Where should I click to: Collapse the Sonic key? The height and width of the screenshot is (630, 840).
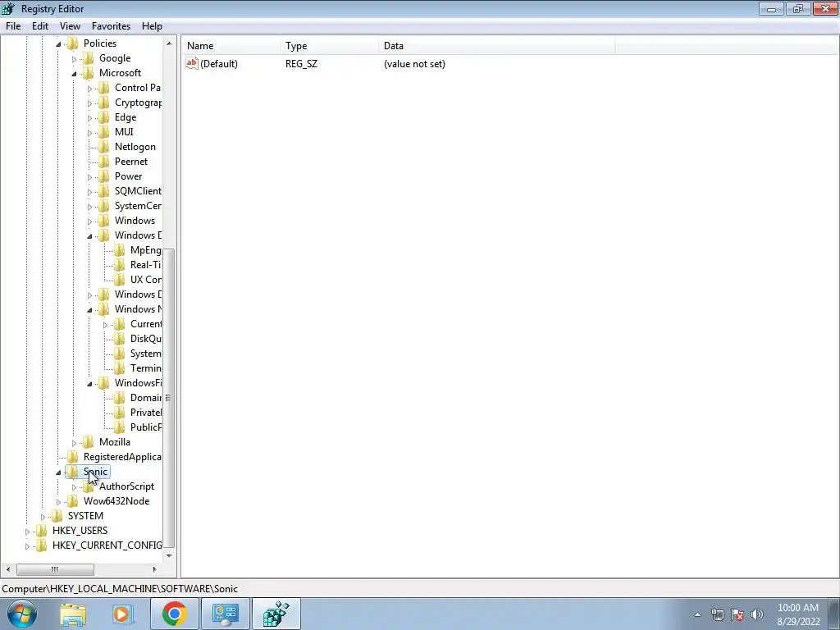click(58, 472)
